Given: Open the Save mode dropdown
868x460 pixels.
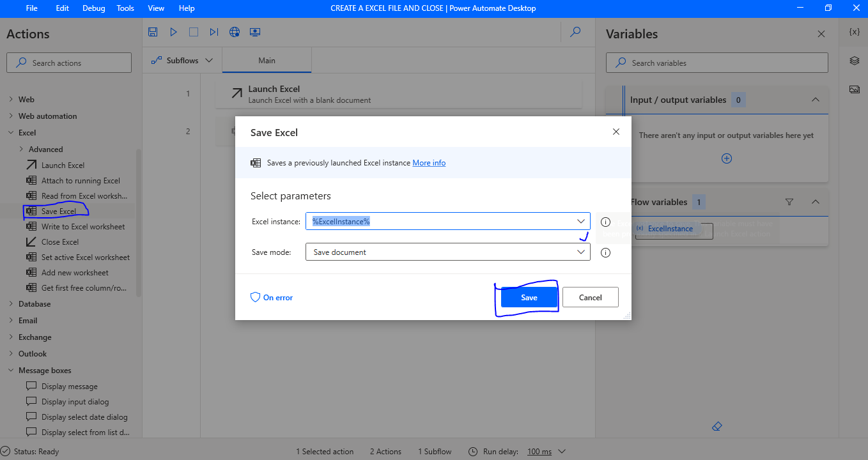Looking at the screenshot, I should pos(580,252).
